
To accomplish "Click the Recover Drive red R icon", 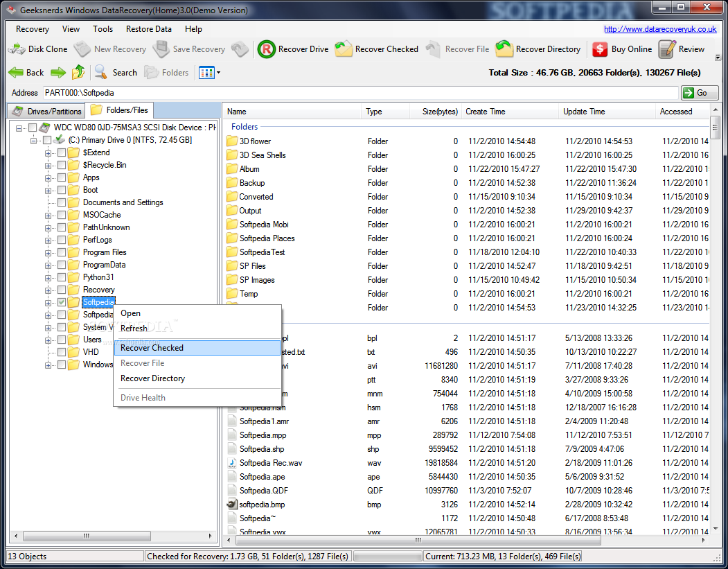I will (267, 49).
